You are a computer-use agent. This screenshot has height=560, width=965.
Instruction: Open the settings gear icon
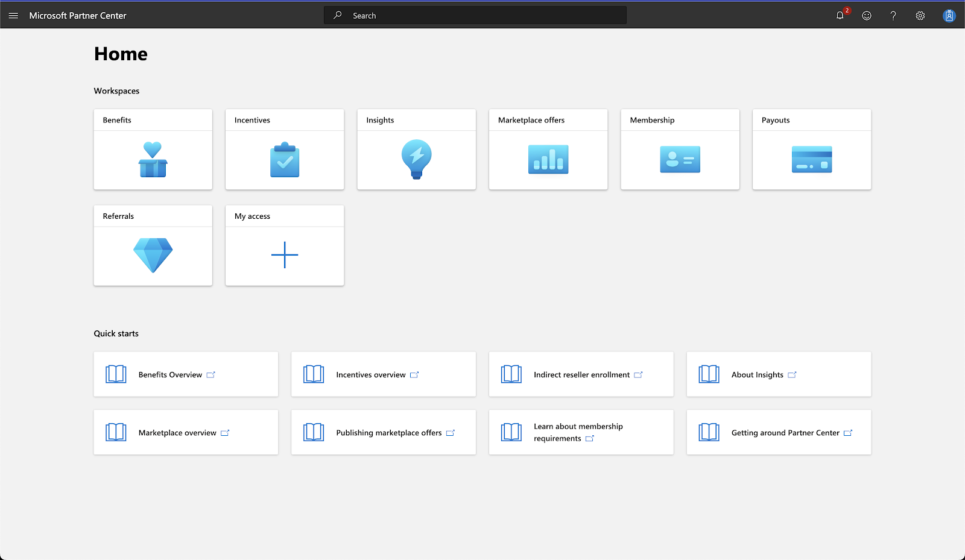pyautogui.click(x=920, y=16)
